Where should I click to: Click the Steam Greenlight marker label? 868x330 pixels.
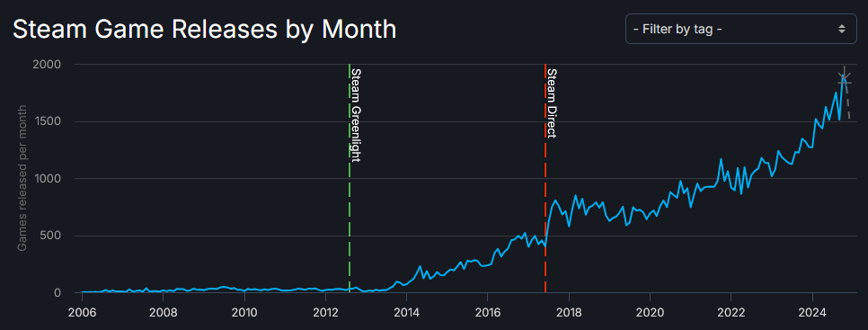(357, 115)
